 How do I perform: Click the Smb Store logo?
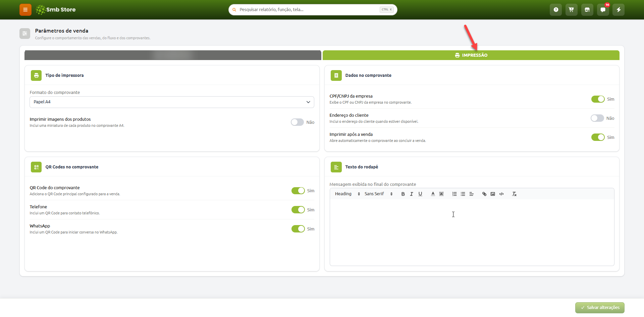[x=56, y=10]
